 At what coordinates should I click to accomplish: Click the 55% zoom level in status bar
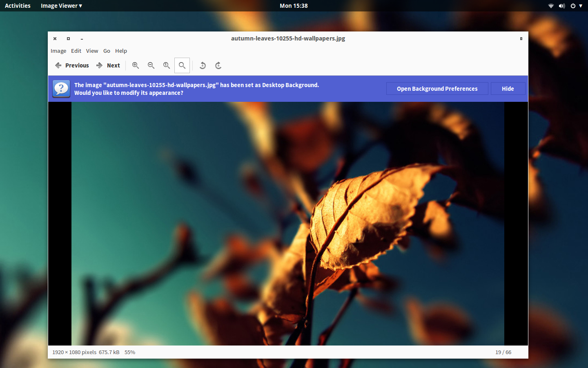[x=130, y=352]
